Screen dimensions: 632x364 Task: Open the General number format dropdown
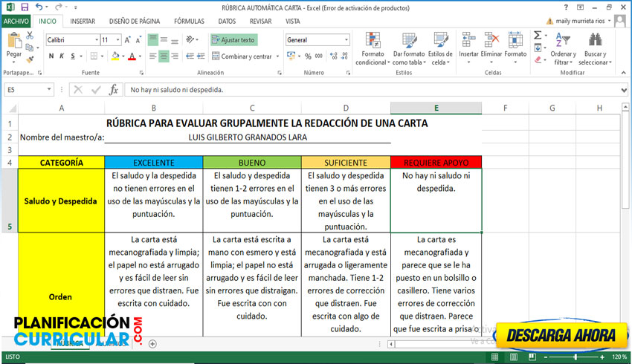click(346, 40)
